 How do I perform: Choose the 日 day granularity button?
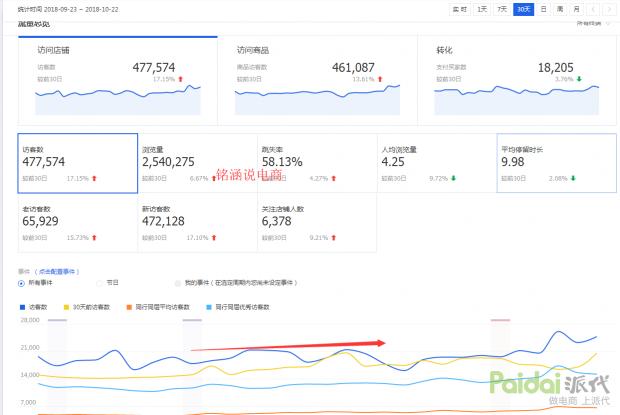pos(543,9)
